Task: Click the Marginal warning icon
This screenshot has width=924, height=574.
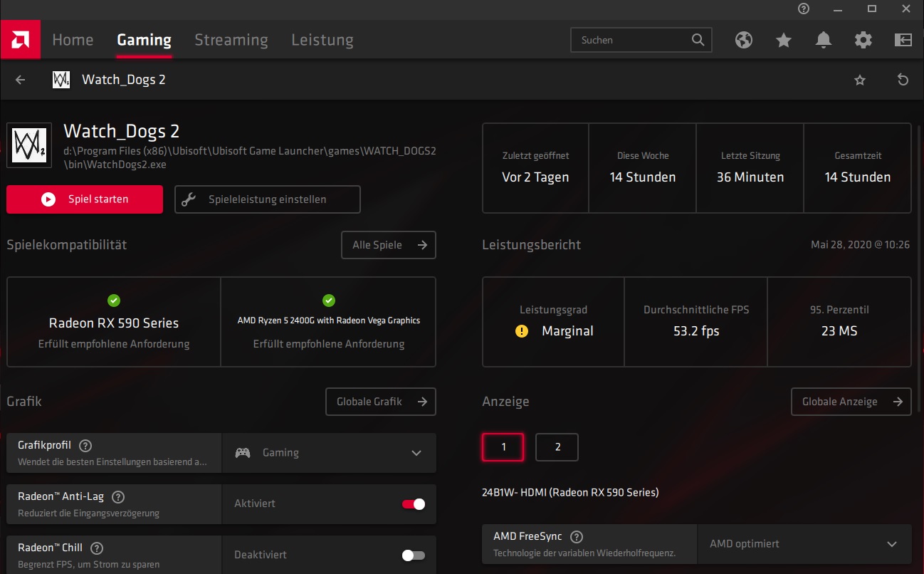Action: point(522,331)
